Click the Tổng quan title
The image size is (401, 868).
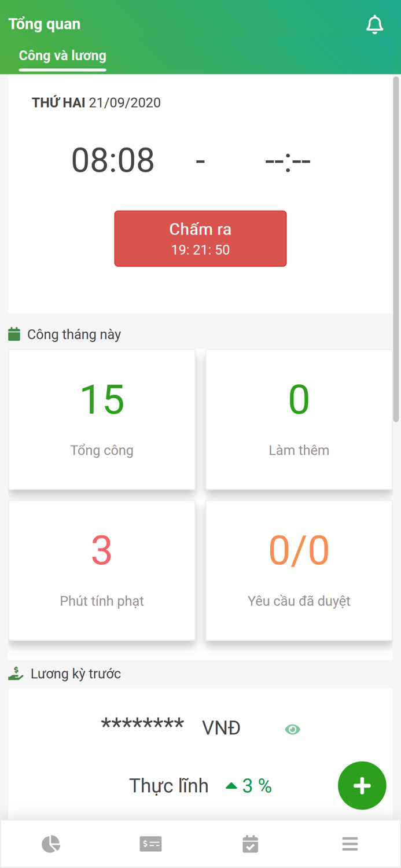(45, 24)
